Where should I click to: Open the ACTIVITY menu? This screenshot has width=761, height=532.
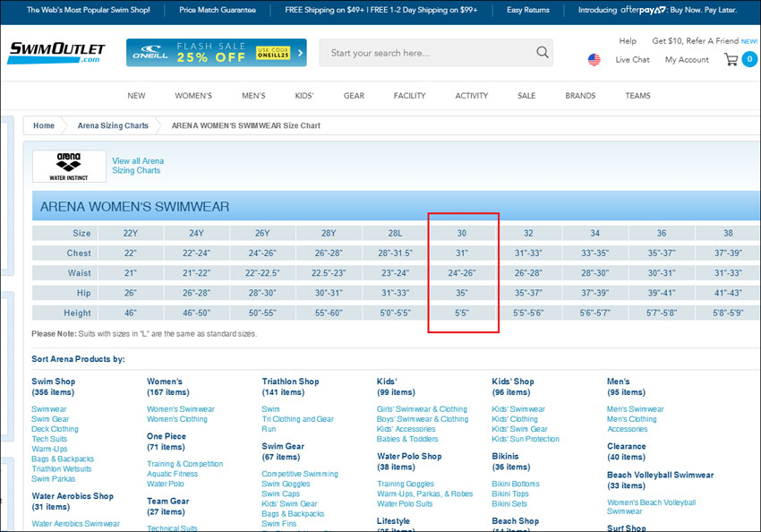point(471,96)
